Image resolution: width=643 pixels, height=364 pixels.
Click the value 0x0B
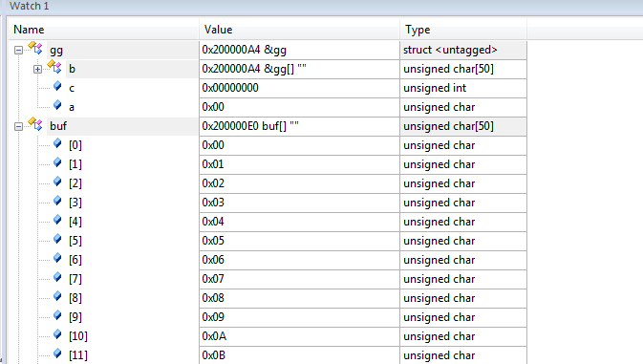pyautogui.click(x=214, y=355)
